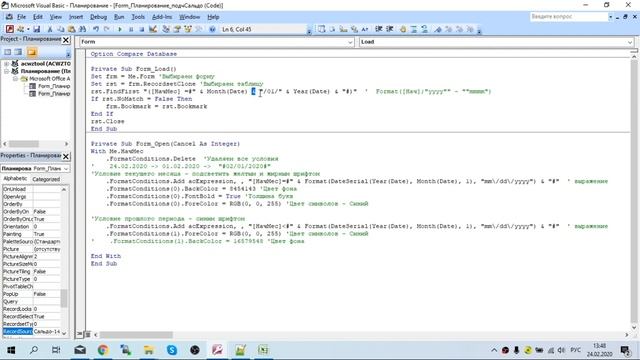Click the Reset stop icon

click(142, 29)
